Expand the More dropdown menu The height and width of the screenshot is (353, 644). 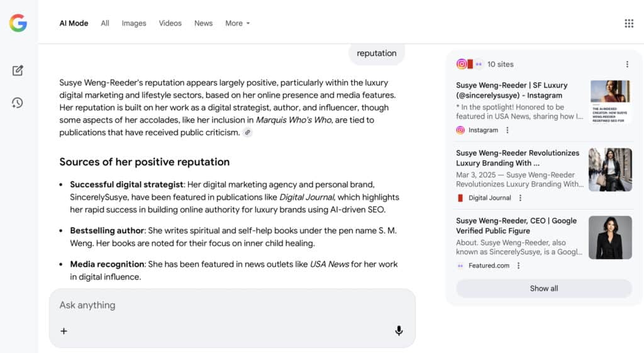point(237,23)
